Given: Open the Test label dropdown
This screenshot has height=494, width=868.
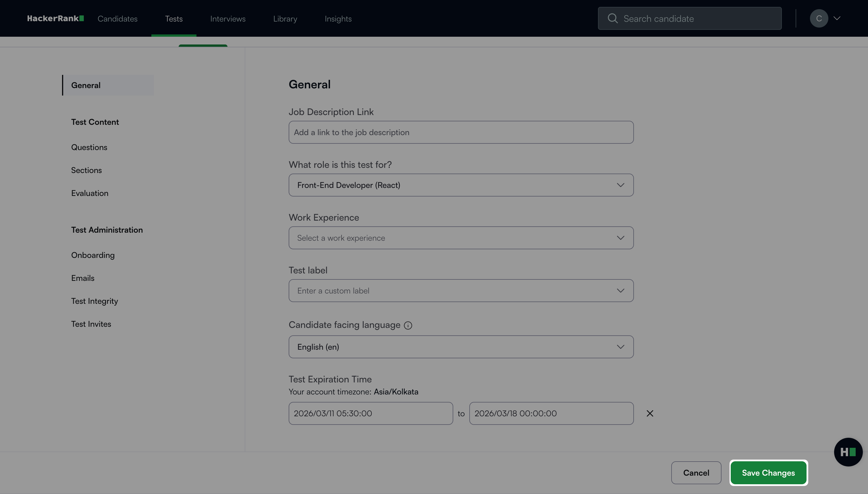Looking at the screenshot, I should click(x=461, y=291).
